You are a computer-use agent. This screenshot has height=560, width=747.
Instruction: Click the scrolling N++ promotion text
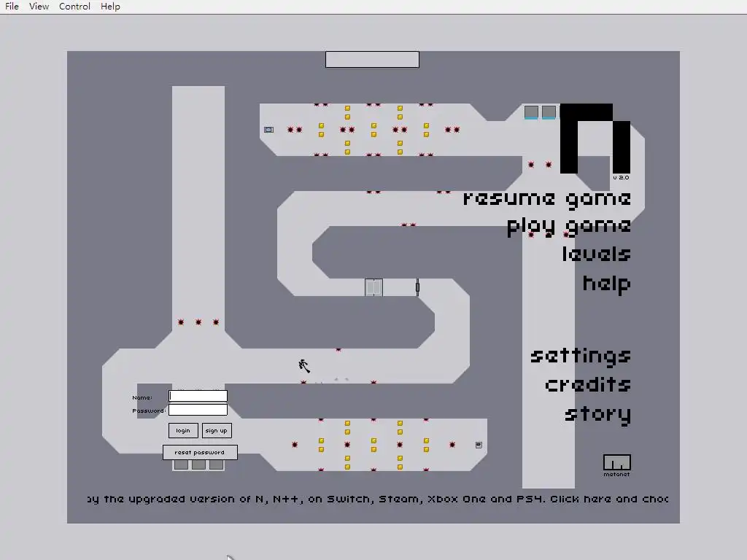pos(377,499)
